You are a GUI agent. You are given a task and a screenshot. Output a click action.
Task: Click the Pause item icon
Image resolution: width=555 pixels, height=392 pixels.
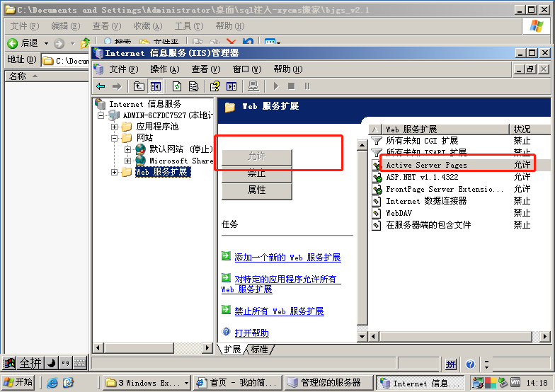(x=307, y=86)
